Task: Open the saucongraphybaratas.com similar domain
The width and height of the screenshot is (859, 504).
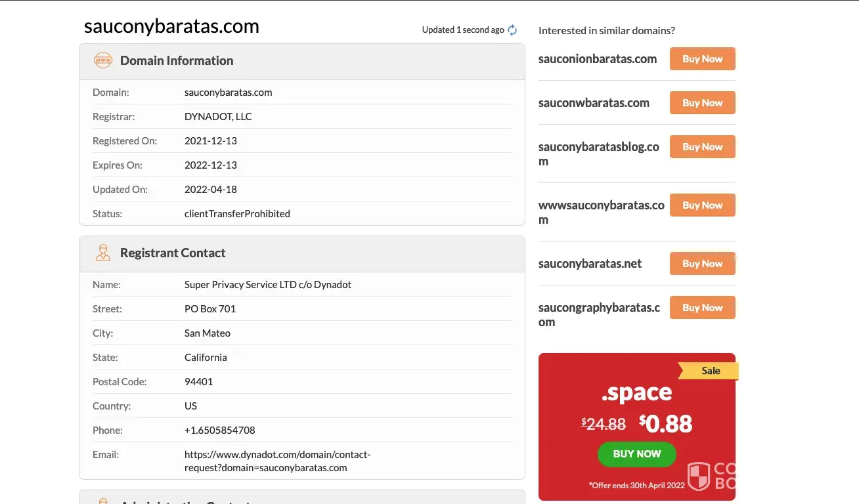Action: [x=600, y=315]
